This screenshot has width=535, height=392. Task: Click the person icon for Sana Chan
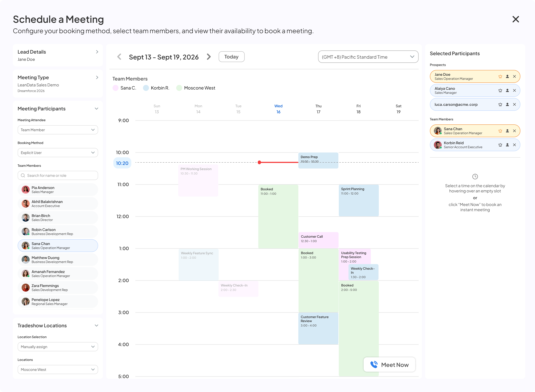pos(507,131)
